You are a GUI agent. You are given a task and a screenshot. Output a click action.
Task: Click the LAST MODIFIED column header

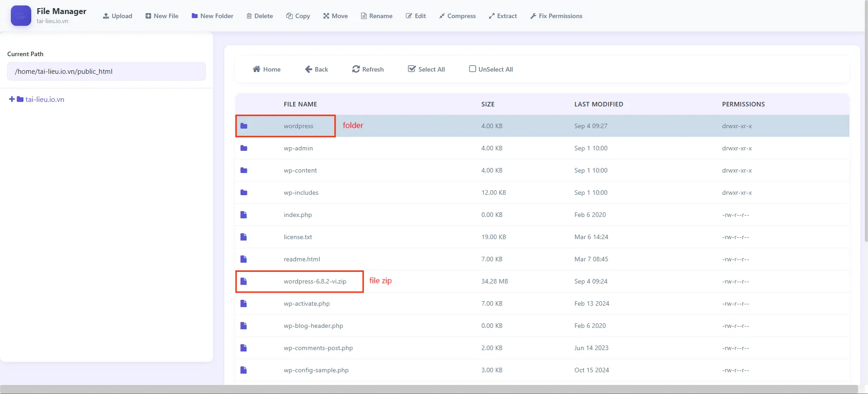pyautogui.click(x=598, y=104)
